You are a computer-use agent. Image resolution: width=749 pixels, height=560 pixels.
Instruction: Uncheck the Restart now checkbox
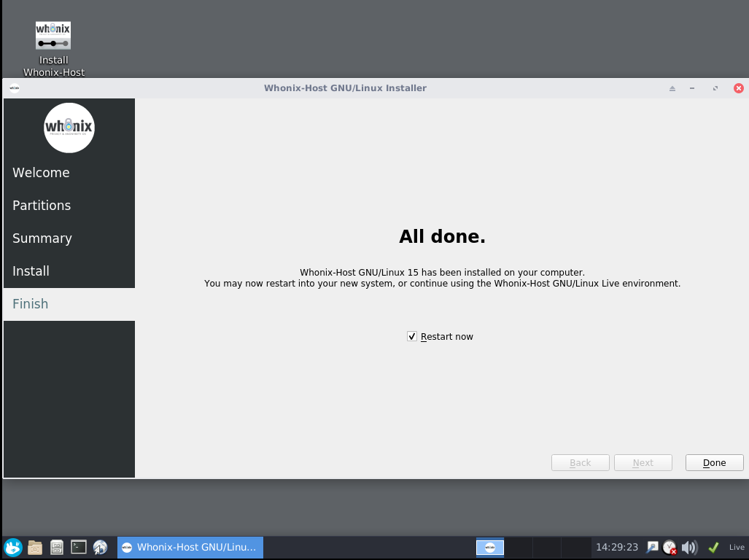(x=412, y=336)
